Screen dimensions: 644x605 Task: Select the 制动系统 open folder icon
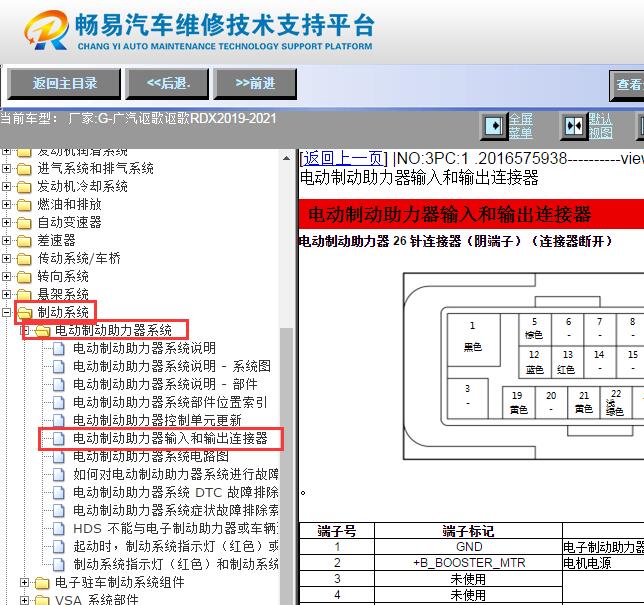coord(24,313)
